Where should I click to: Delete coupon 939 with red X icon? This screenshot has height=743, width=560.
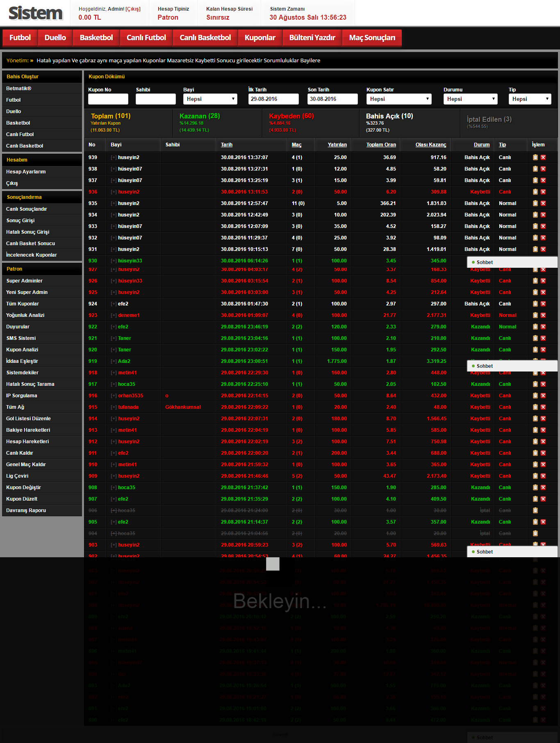(x=543, y=157)
